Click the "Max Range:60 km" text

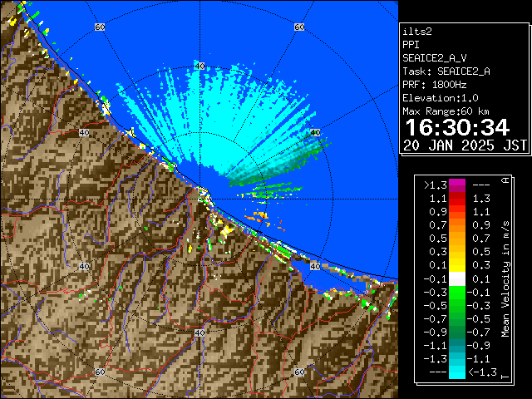click(x=446, y=111)
